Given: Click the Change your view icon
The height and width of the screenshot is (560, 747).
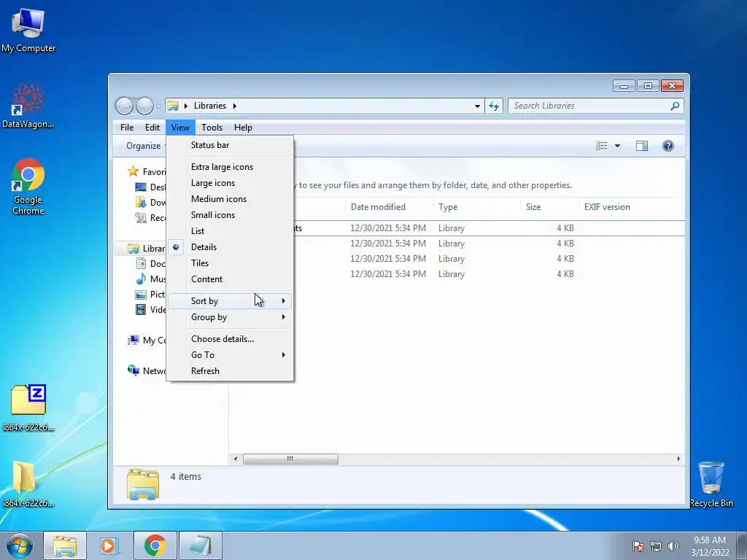Looking at the screenshot, I should (602, 146).
